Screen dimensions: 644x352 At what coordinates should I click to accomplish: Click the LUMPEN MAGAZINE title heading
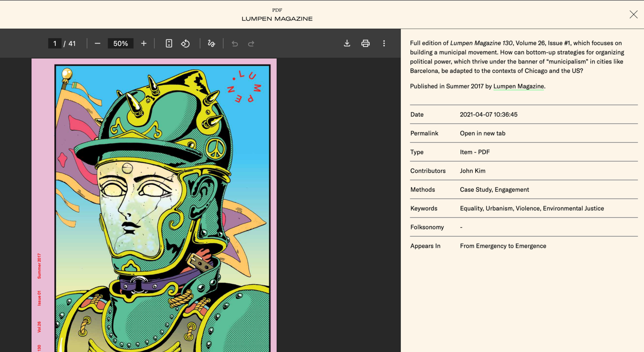coord(277,19)
